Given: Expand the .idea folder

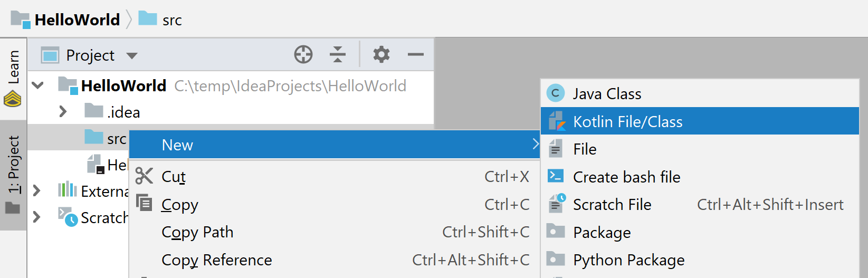Looking at the screenshot, I should [x=63, y=111].
